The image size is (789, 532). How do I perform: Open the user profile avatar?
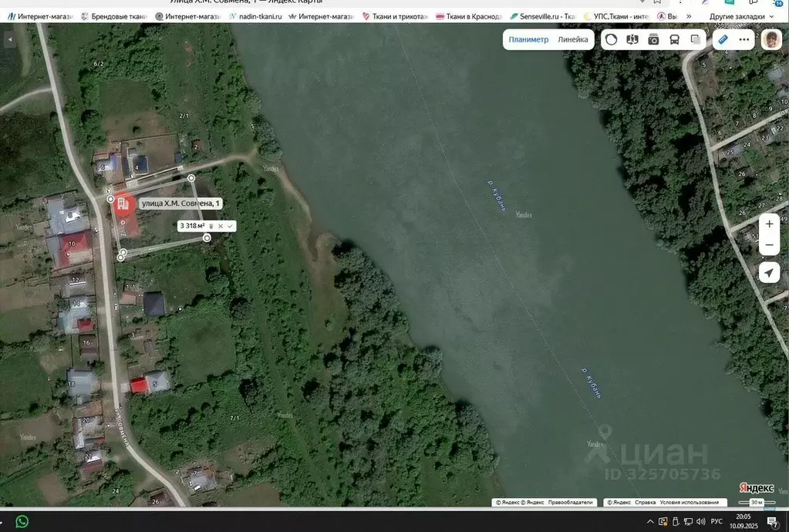[x=771, y=40]
